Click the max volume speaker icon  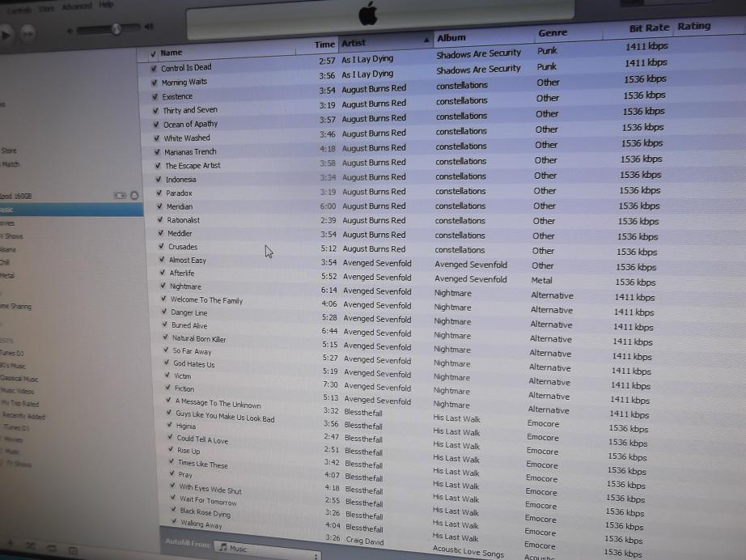pyautogui.click(x=149, y=27)
